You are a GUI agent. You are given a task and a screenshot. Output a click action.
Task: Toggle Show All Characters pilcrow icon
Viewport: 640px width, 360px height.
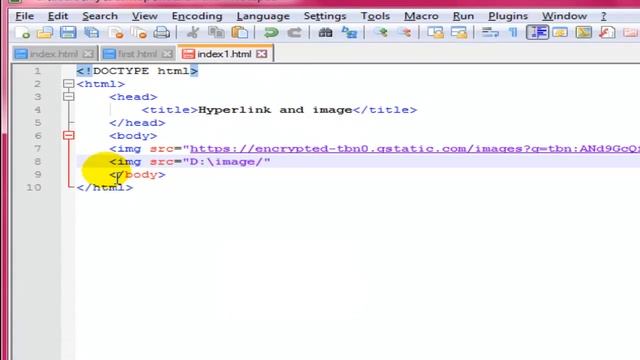(513, 32)
